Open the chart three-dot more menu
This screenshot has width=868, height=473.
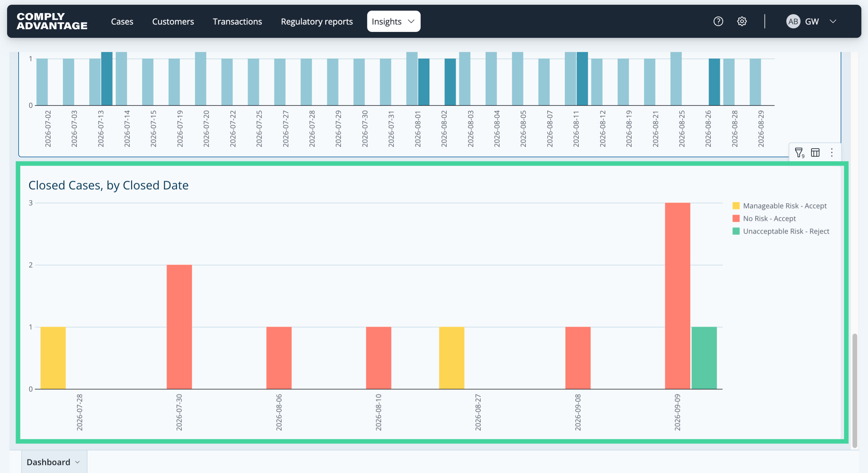pos(832,153)
